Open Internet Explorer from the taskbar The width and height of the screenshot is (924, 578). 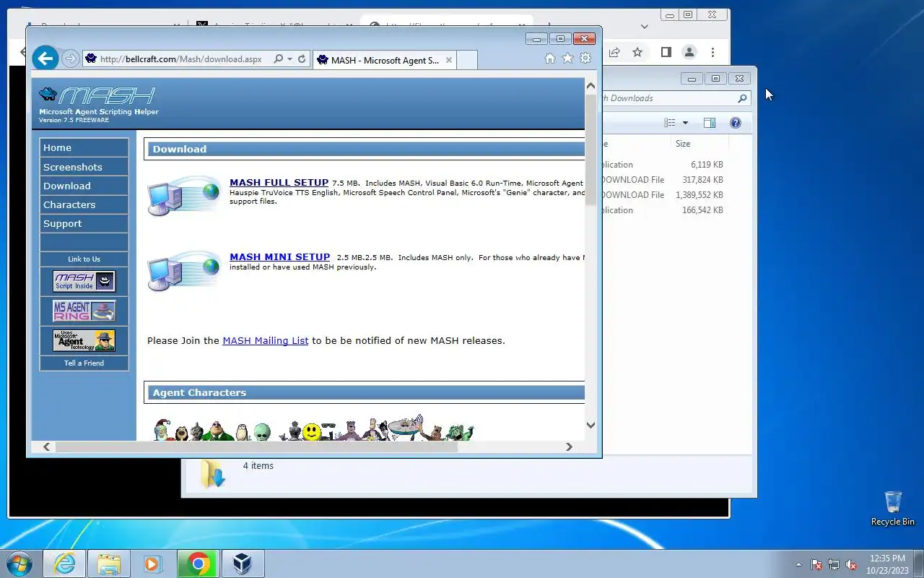(64, 564)
